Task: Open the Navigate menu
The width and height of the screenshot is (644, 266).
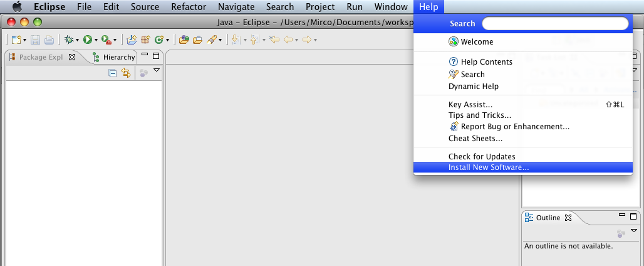Action: pos(236,6)
